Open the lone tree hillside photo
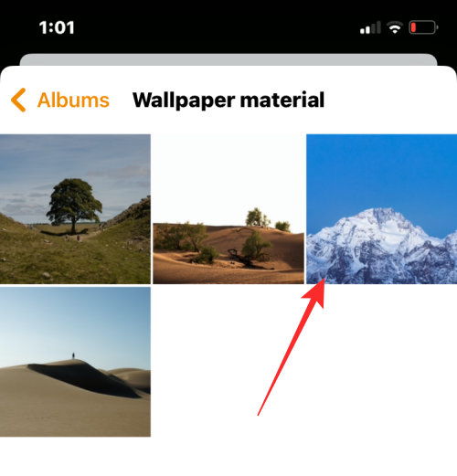The image size is (457, 476). (x=75, y=209)
